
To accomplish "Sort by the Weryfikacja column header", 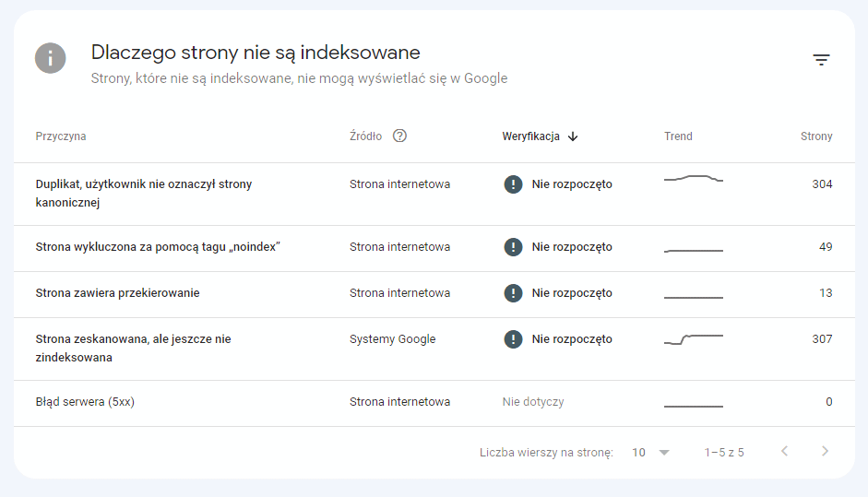I will [x=530, y=136].
